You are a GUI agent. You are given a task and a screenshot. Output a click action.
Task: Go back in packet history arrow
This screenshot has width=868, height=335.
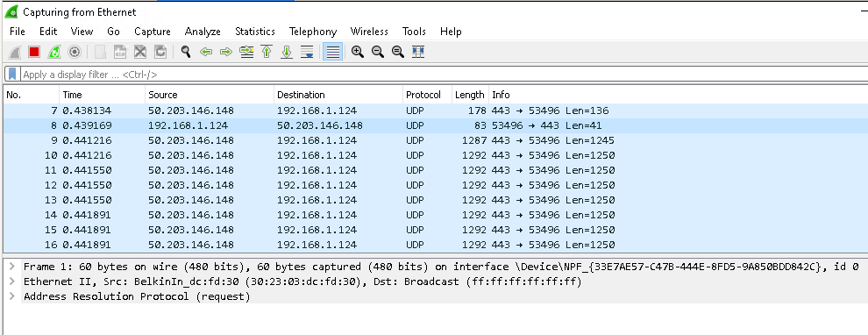pyautogui.click(x=206, y=52)
